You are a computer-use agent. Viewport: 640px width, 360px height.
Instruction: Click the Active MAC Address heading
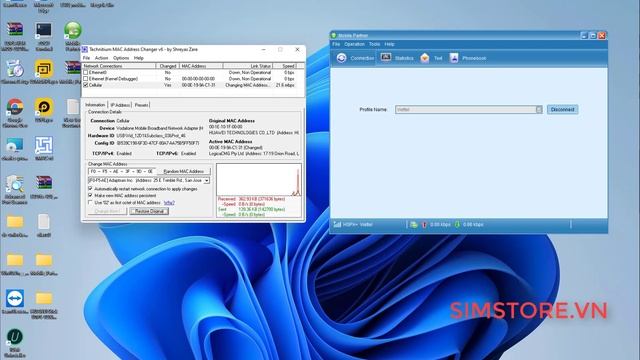231,142
